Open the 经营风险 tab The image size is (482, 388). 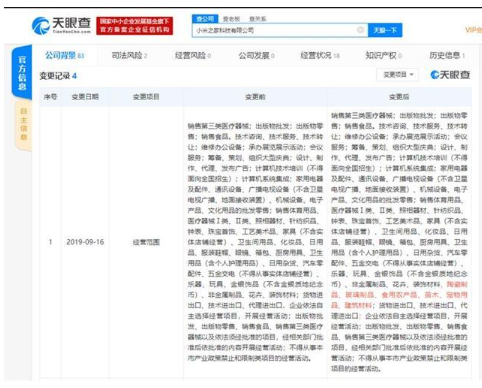click(x=193, y=55)
